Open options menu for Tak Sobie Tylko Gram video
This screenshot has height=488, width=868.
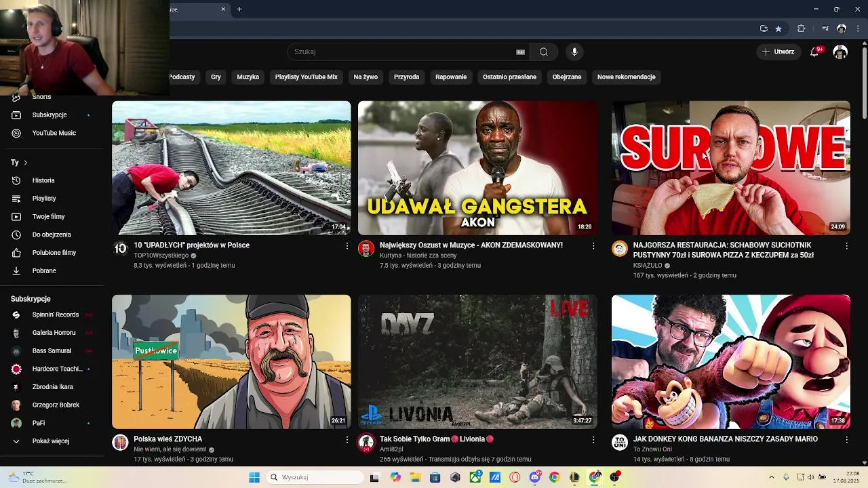(x=593, y=439)
